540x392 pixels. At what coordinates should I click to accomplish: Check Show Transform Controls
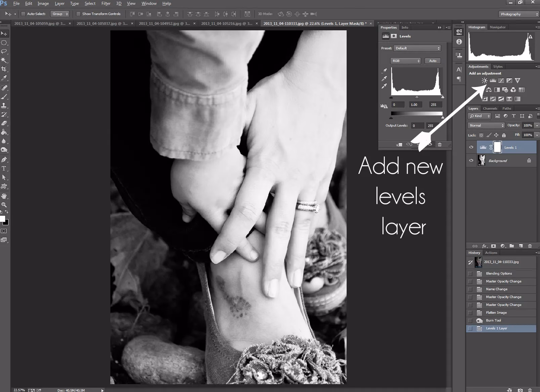click(x=79, y=14)
